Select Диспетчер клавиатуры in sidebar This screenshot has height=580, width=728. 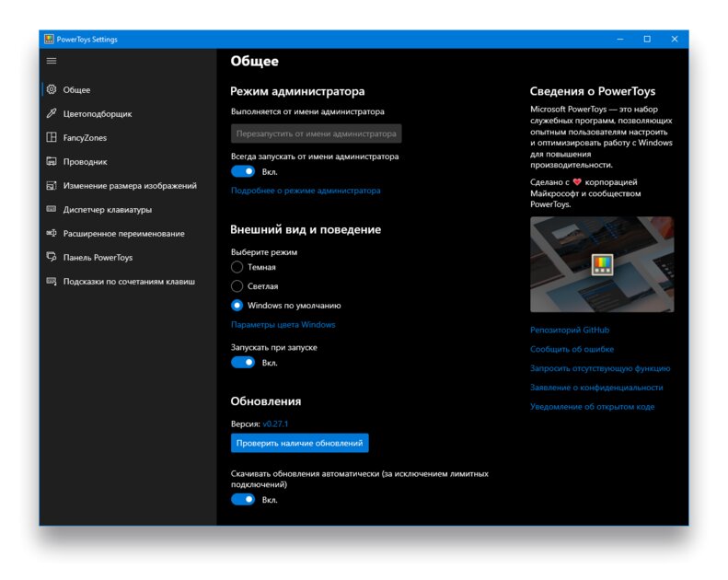128,209
